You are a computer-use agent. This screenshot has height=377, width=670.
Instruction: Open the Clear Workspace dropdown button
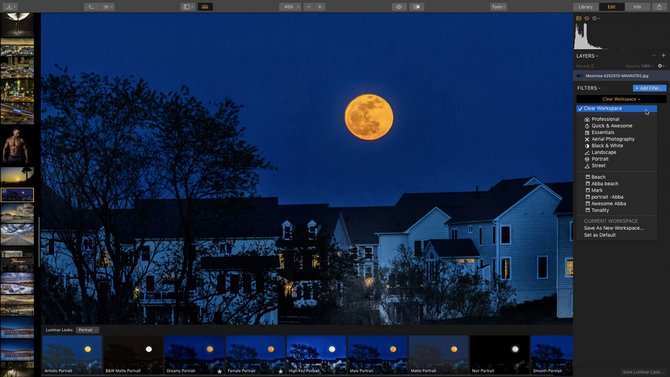[621, 99]
